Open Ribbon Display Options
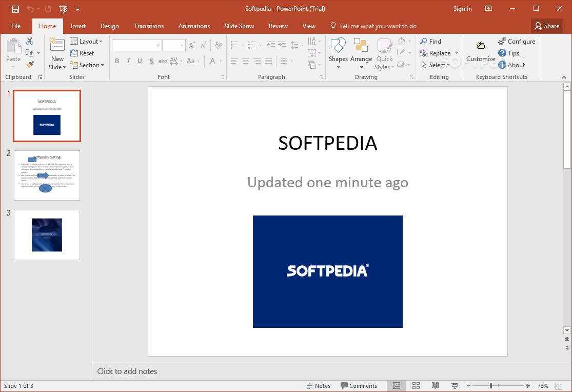The height and width of the screenshot is (392, 572). point(488,9)
